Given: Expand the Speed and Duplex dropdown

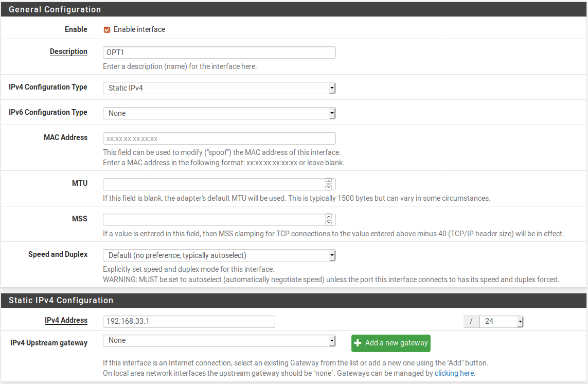Looking at the screenshot, I should 219,255.
